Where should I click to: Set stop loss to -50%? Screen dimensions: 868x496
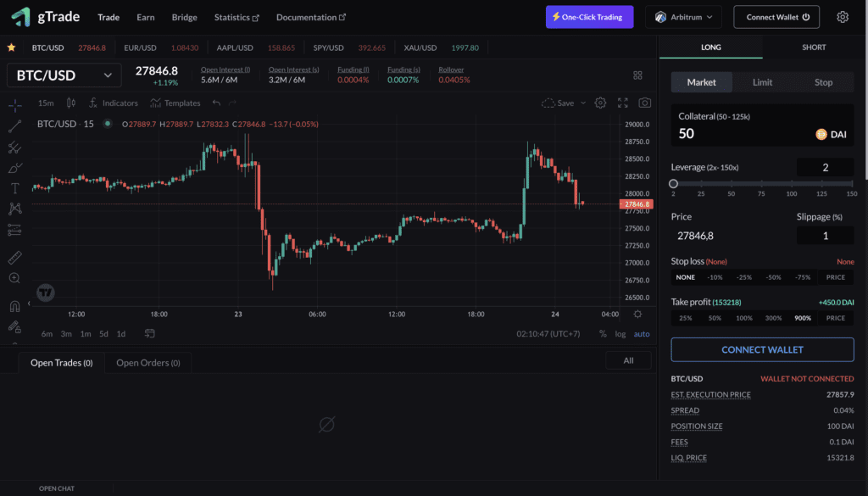point(773,277)
